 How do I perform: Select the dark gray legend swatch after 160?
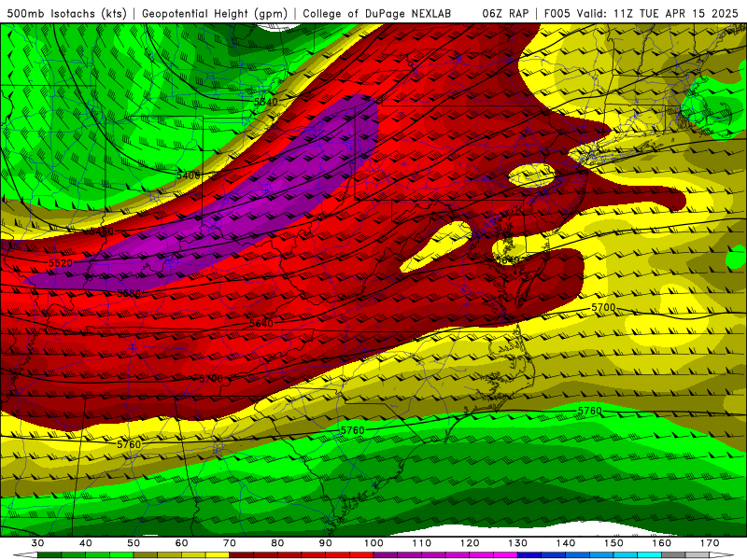click(x=674, y=555)
